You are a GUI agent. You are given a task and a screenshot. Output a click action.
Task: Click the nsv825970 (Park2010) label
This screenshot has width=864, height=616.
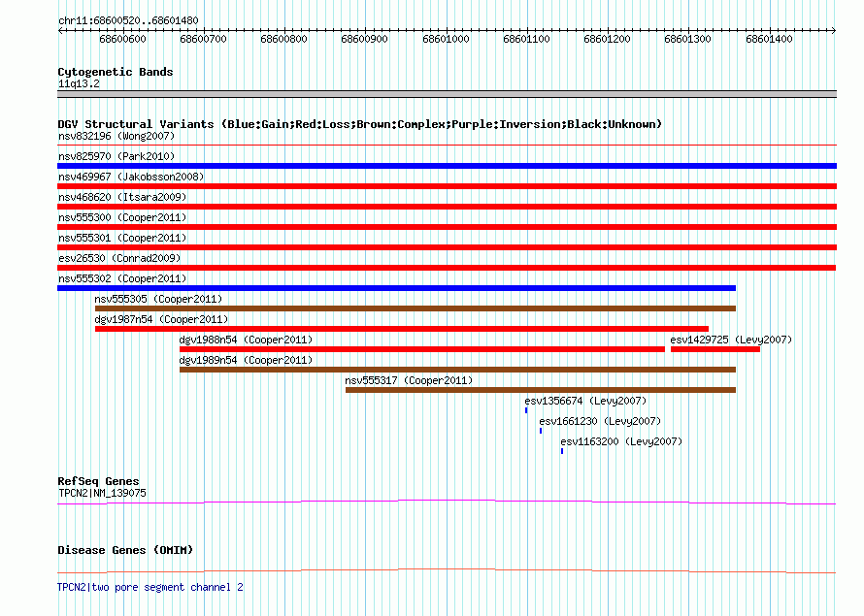(x=116, y=156)
